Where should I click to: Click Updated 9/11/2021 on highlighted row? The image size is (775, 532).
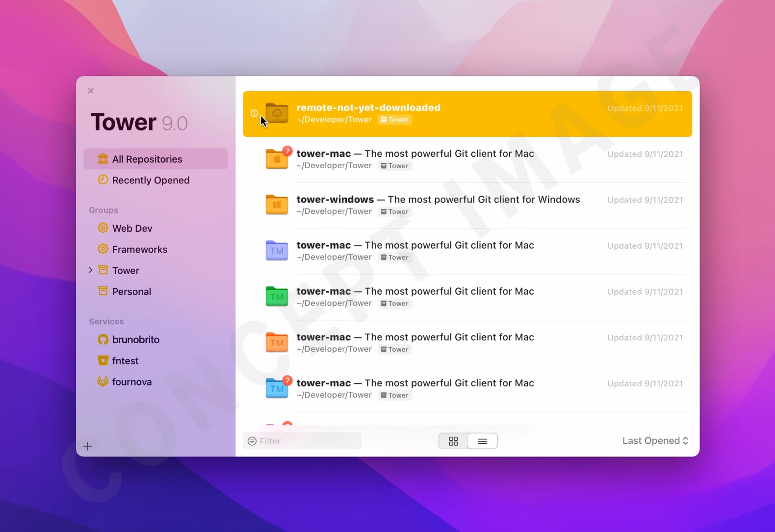click(645, 108)
